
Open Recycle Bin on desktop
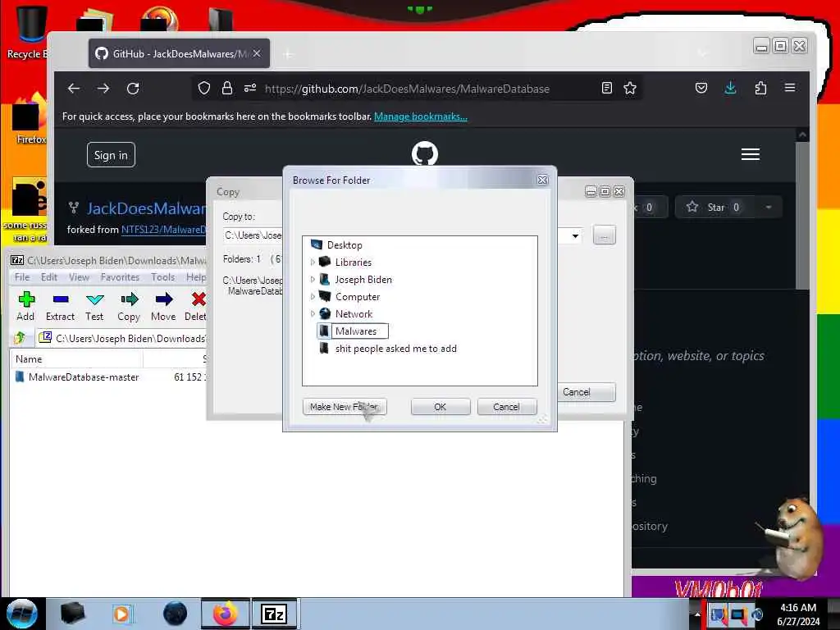pyautogui.click(x=28, y=31)
